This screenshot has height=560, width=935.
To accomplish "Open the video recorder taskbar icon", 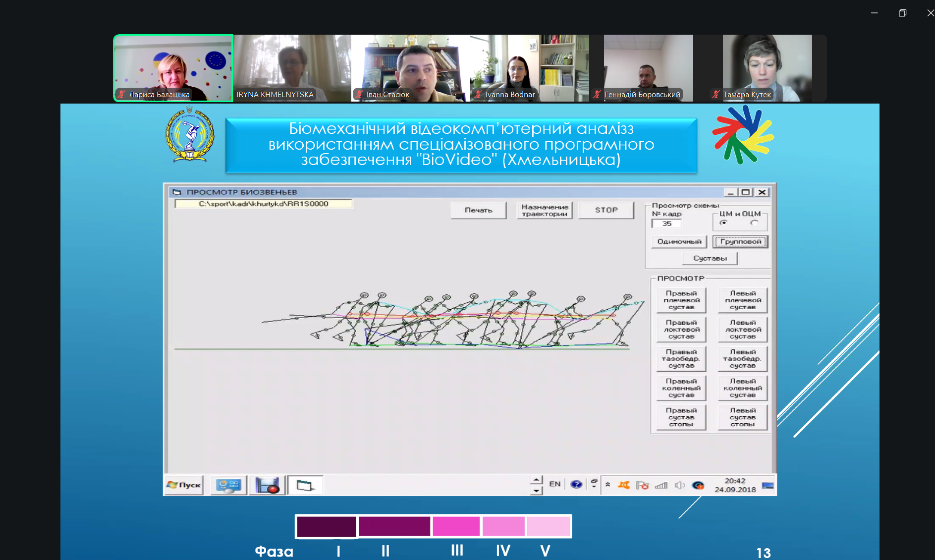I will point(268,485).
